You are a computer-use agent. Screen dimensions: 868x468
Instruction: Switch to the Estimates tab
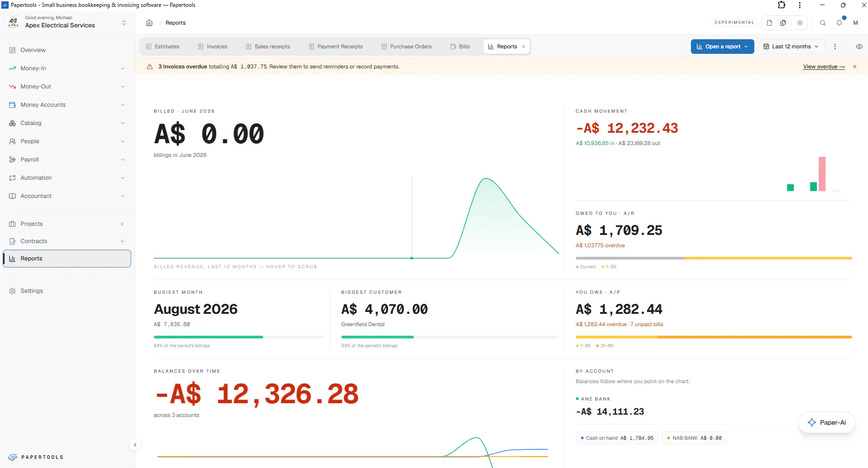(163, 47)
